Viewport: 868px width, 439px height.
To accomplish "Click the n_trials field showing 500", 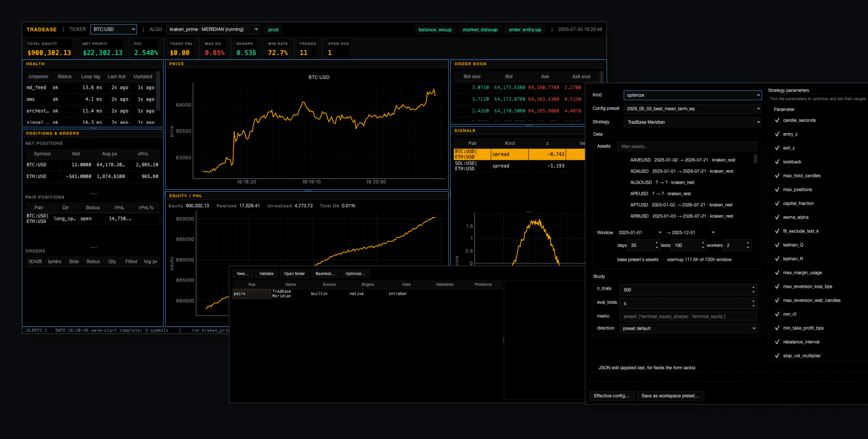I will 689,290.
